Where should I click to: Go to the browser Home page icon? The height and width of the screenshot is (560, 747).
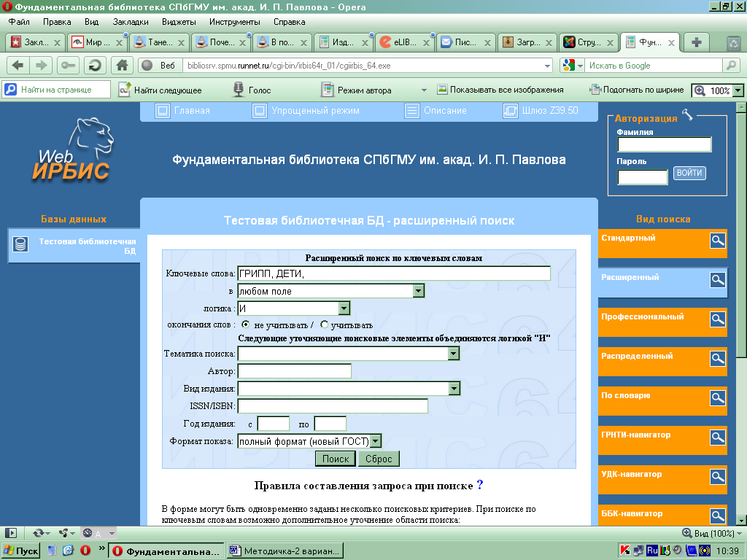pos(123,65)
